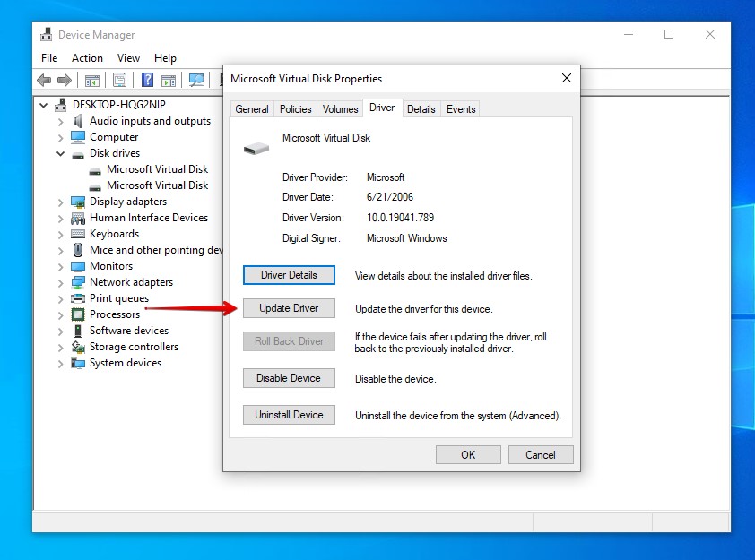Click the Properties toolbar icon

tap(119, 80)
